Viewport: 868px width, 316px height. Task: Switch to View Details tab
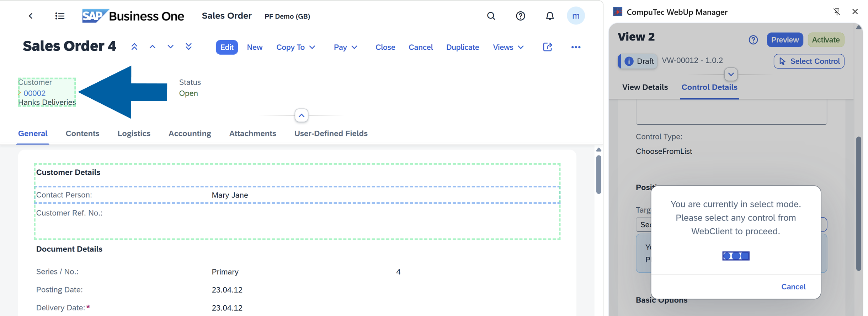645,87
